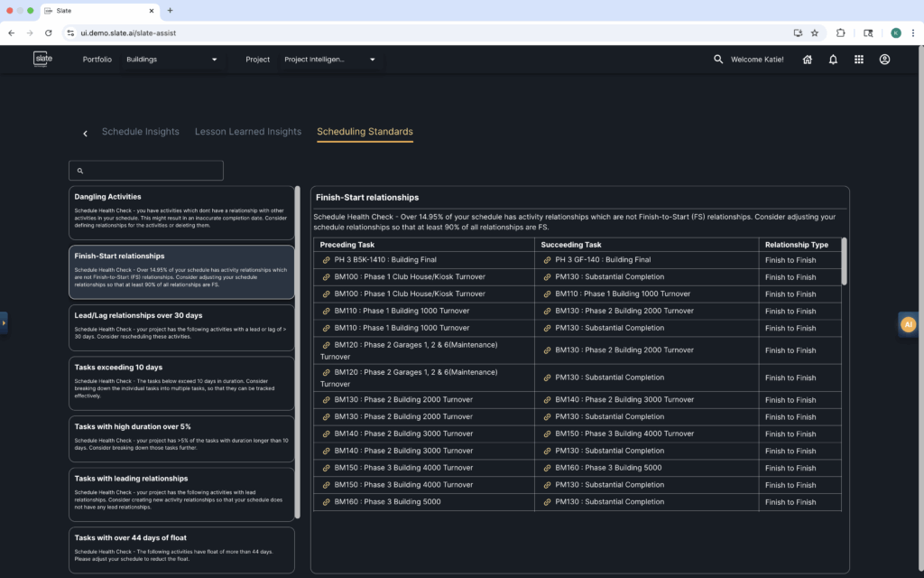This screenshot has height=578, width=924.
Task: Click the link icon beside PM130 Substantial Completion
Action: point(549,276)
